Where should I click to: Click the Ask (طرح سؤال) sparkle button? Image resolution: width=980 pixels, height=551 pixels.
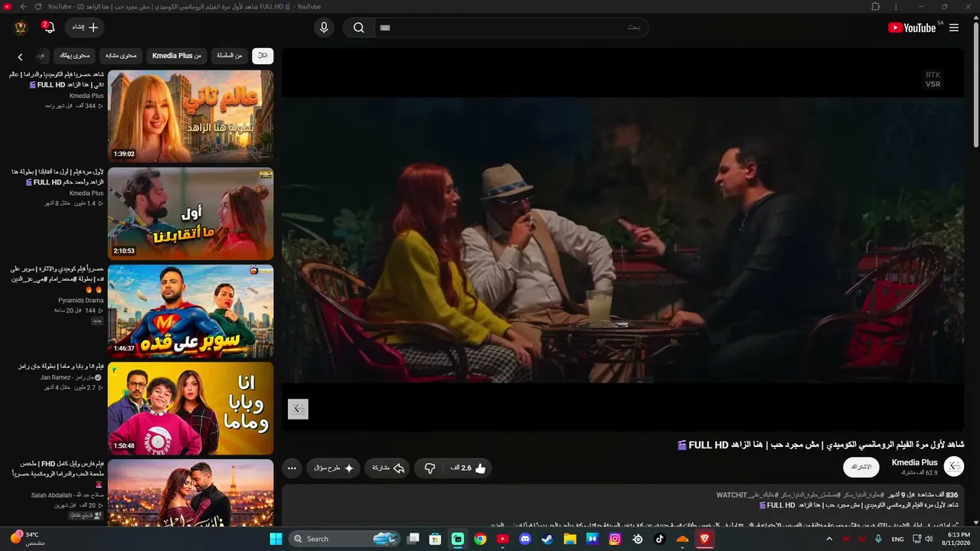click(334, 468)
